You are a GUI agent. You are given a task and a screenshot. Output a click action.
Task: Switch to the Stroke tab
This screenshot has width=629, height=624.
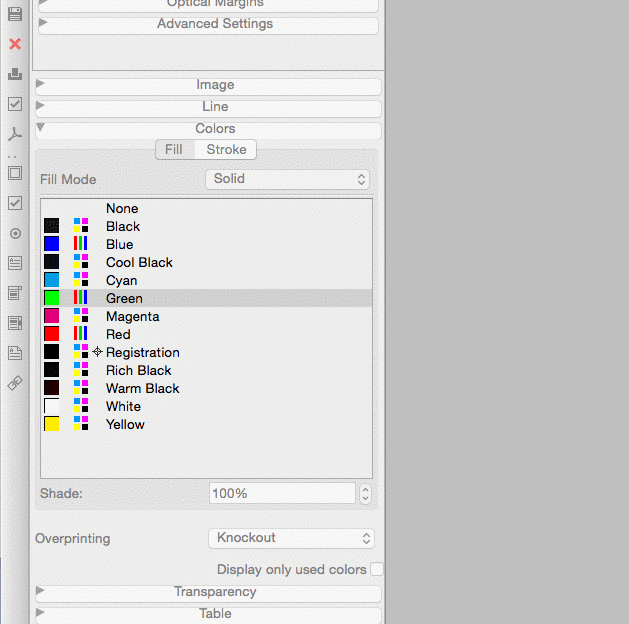click(x=226, y=149)
